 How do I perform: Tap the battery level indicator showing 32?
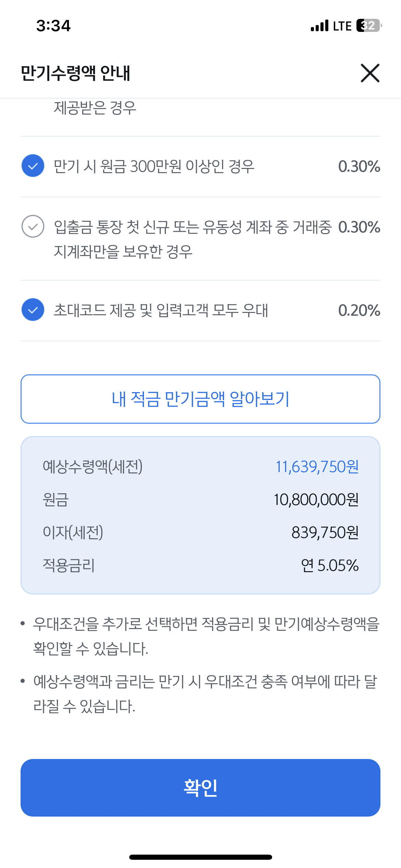[x=368, y=25]
